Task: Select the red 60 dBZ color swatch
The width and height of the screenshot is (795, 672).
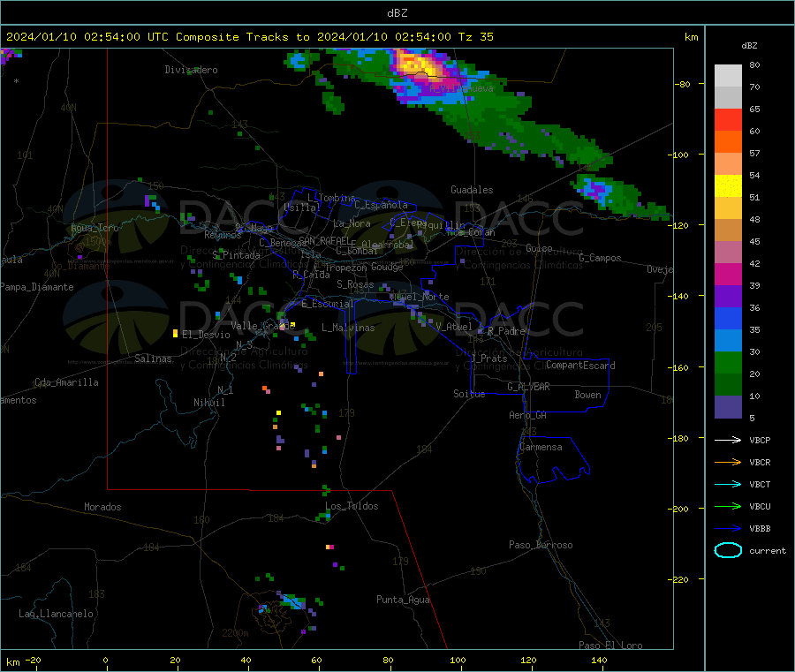Action: point(728,119)
